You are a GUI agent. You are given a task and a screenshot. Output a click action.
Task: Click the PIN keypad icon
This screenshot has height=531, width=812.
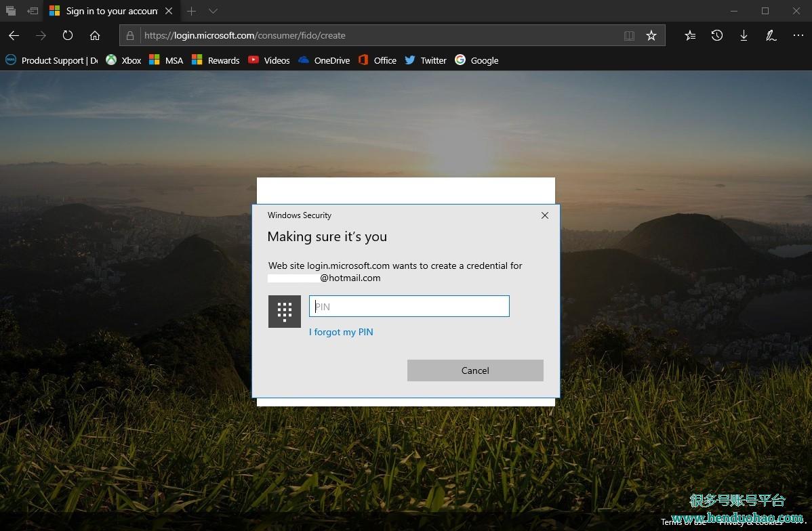click(x=284, y=312)
